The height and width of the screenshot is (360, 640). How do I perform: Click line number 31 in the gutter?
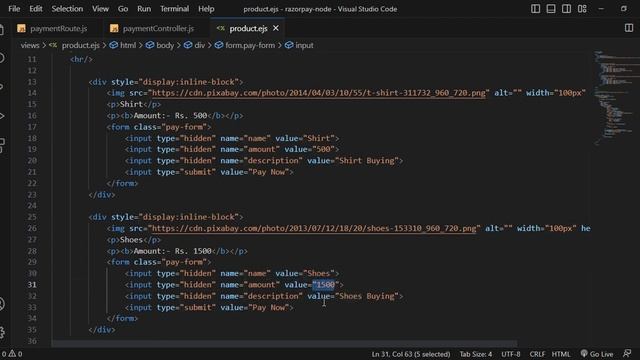[x=32, y=285]
